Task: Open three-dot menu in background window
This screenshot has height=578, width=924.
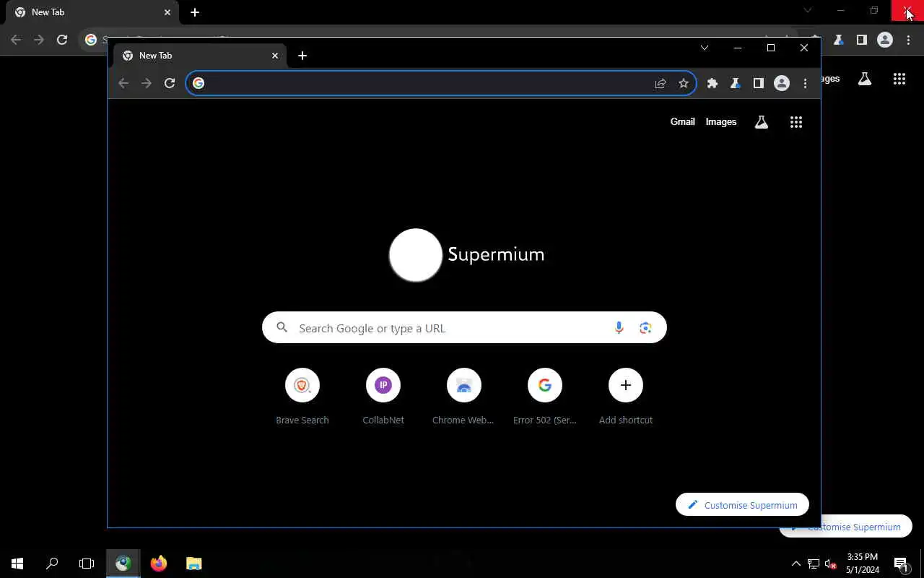Action: [x=908, y=40]
